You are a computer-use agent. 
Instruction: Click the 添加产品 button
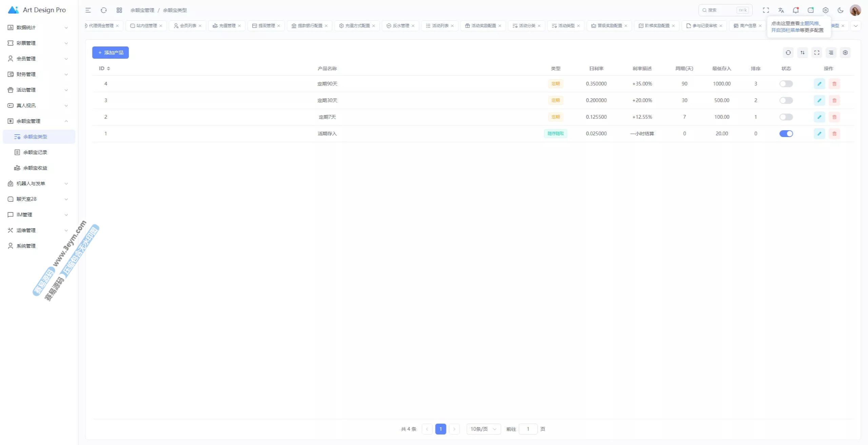coord(111,53)
